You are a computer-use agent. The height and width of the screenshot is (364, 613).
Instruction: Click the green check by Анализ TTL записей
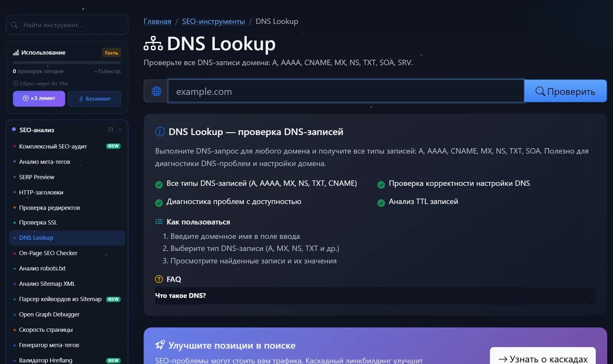click(x=381, y=203)
